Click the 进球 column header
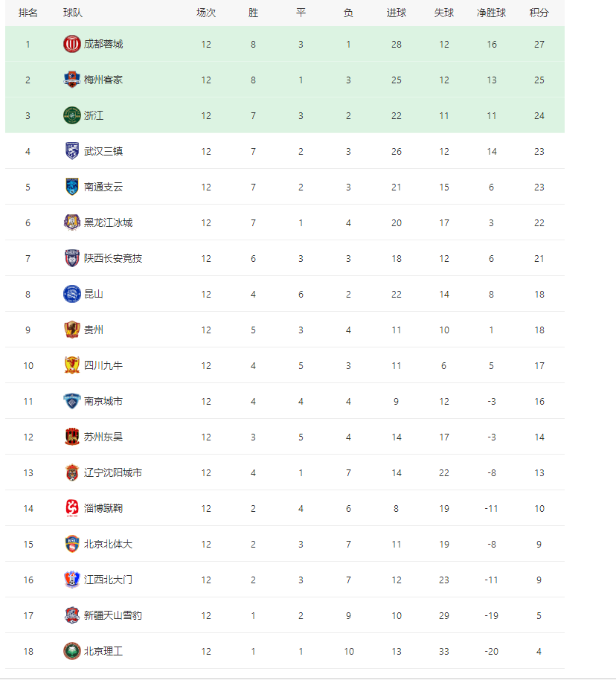This screenshot has height=680, width=616. [x=397, y=13]
